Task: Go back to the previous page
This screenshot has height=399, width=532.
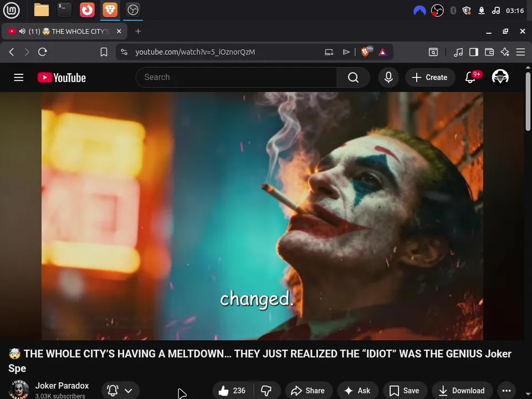Action: point(12,52)
